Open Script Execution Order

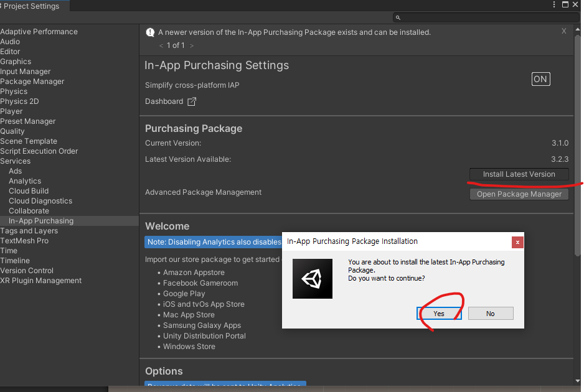click(39, 151)
